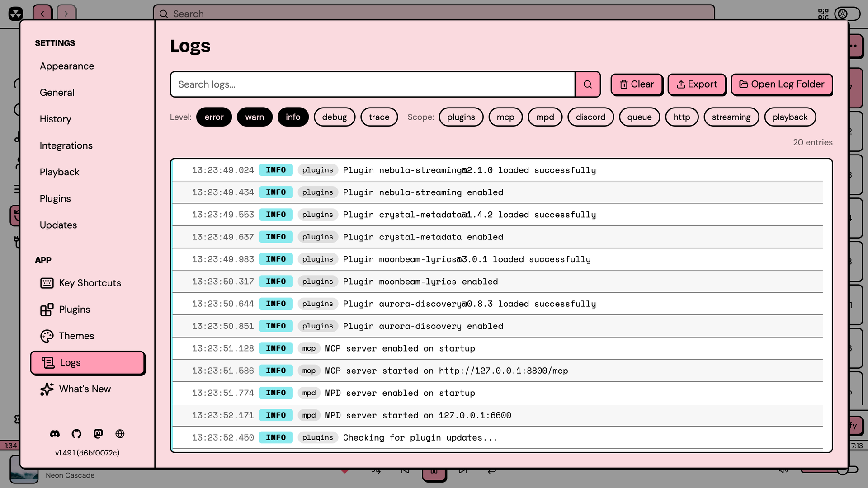Open the Discord link icon

55,434
